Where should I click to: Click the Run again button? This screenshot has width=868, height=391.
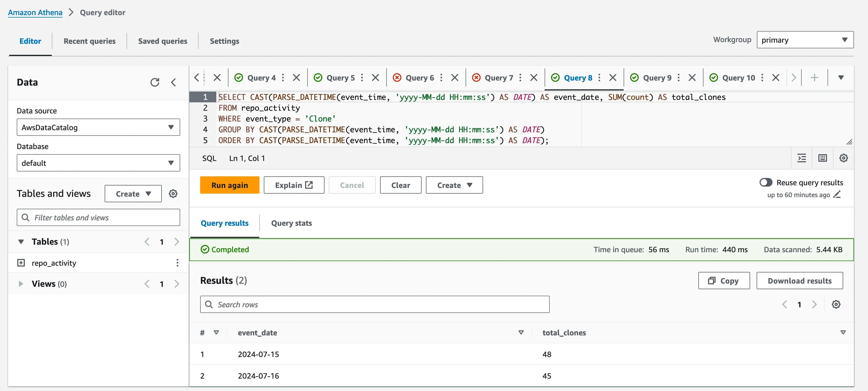pos(229,185)
